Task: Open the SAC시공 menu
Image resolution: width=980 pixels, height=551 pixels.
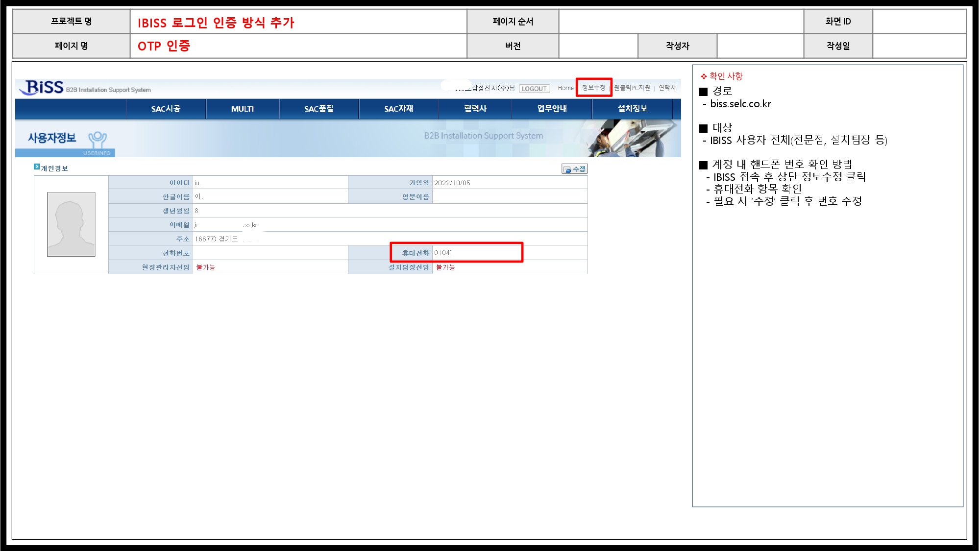Action: pyautogui.click(x=166, y=109)
